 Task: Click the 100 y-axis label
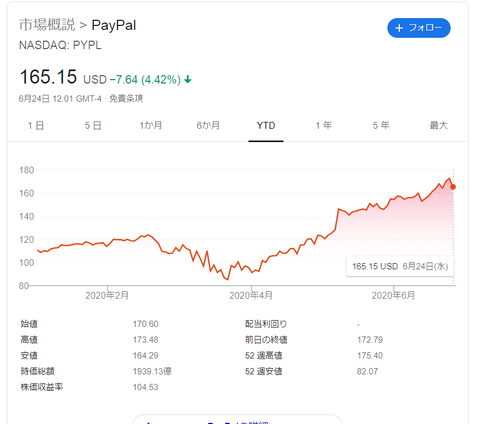[x=27, y=263]
